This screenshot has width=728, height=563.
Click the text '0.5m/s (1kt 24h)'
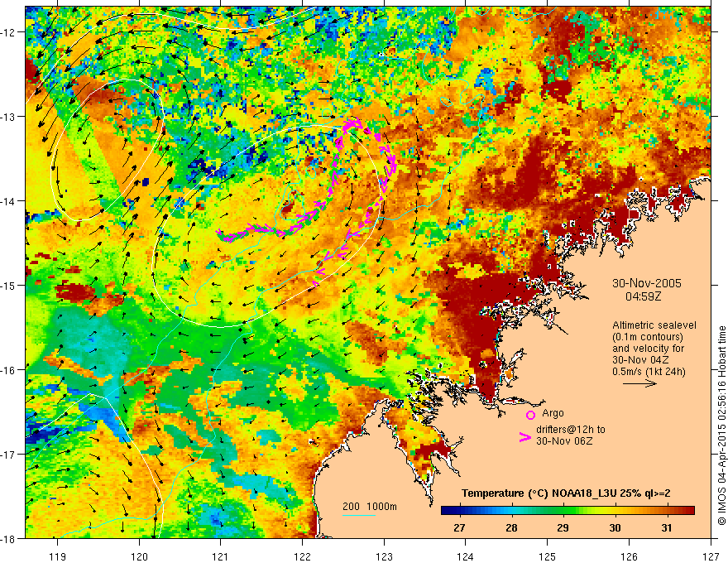[649, 372]
